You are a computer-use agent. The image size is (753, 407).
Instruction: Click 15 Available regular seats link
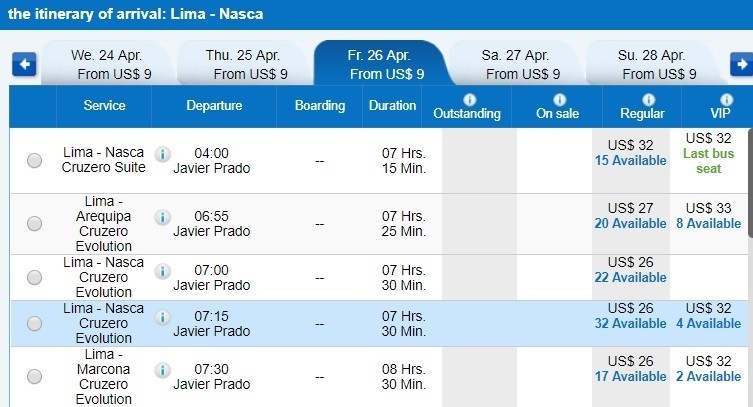[x=630, y=160]
